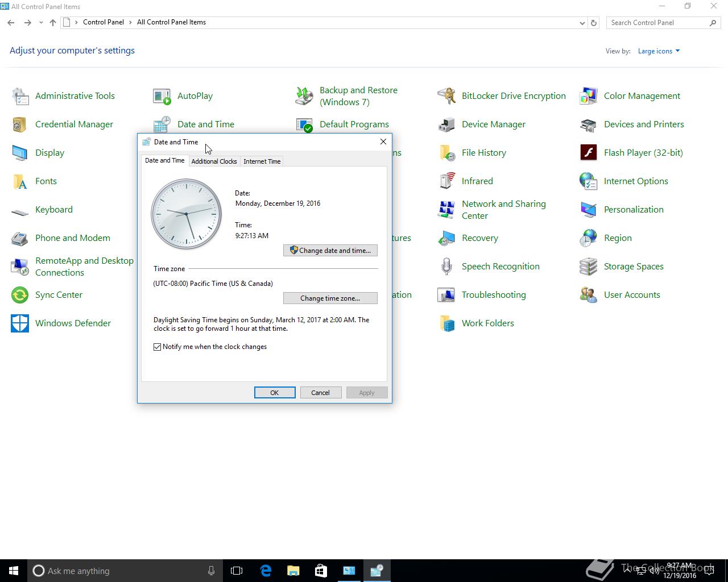Open the Recovery icon
Viewport: 728px width, 582px height.
446,238
